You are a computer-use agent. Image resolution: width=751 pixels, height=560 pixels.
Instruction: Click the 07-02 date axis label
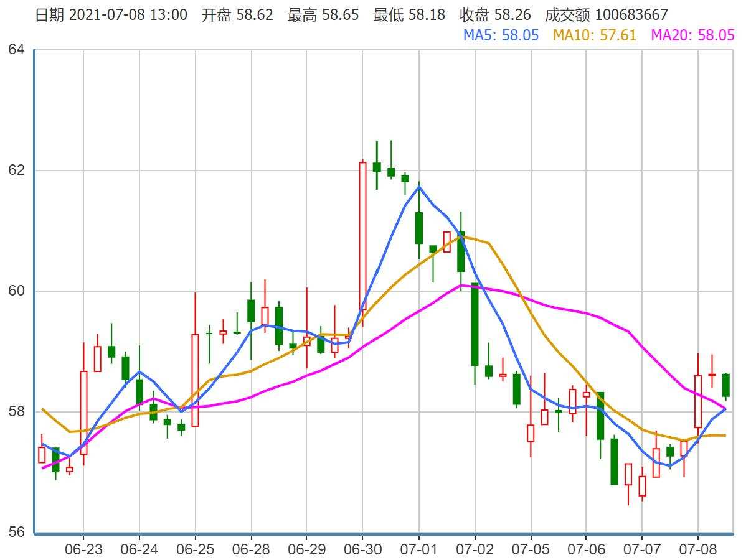pyautogui.click(x=475, y=551)
